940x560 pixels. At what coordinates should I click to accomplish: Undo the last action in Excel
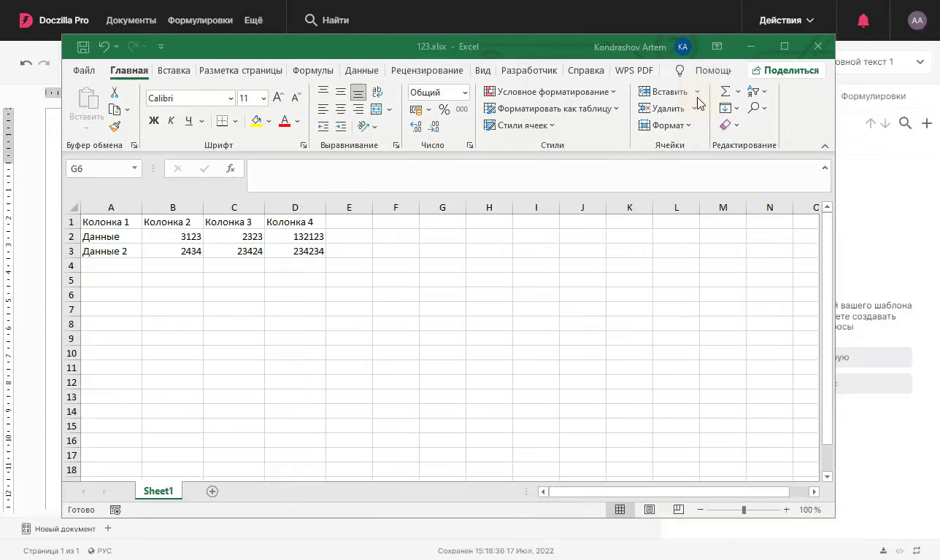click(104, 47)
